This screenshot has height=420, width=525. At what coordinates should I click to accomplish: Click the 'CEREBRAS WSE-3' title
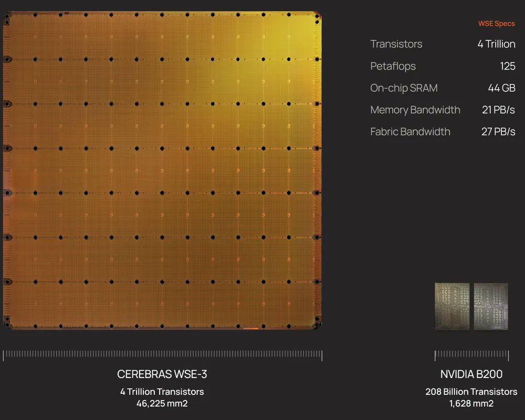(162, 374)
